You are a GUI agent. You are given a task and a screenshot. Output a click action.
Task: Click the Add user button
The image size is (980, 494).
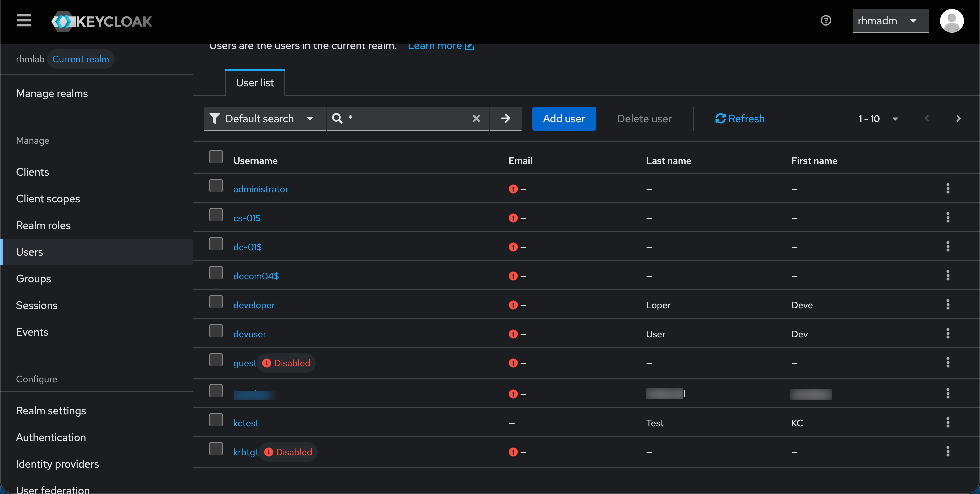[564, 118]
